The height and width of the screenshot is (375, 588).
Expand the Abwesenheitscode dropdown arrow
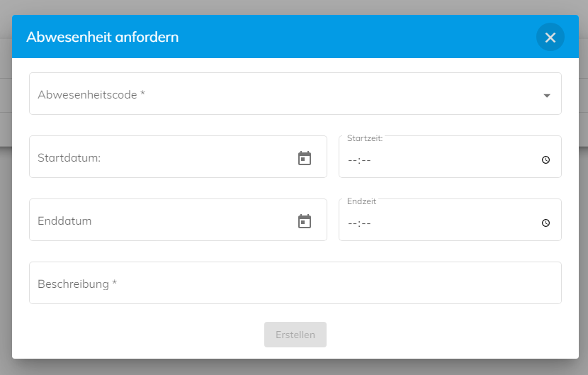pos(547,96)
